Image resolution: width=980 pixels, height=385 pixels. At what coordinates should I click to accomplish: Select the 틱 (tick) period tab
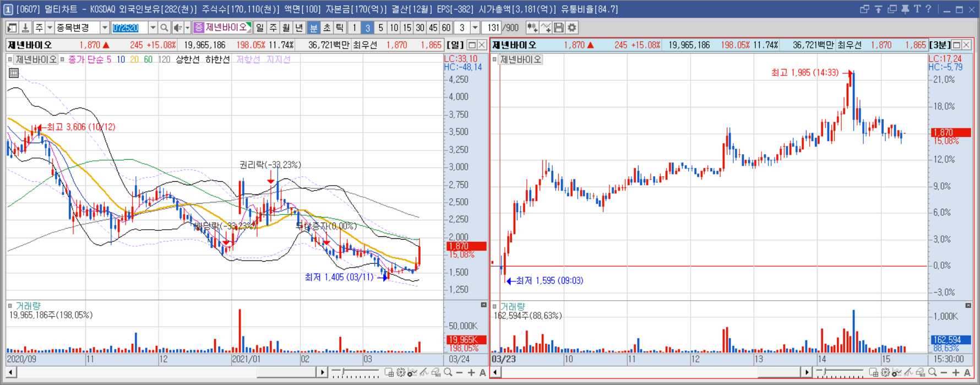[x=340, y=28]
